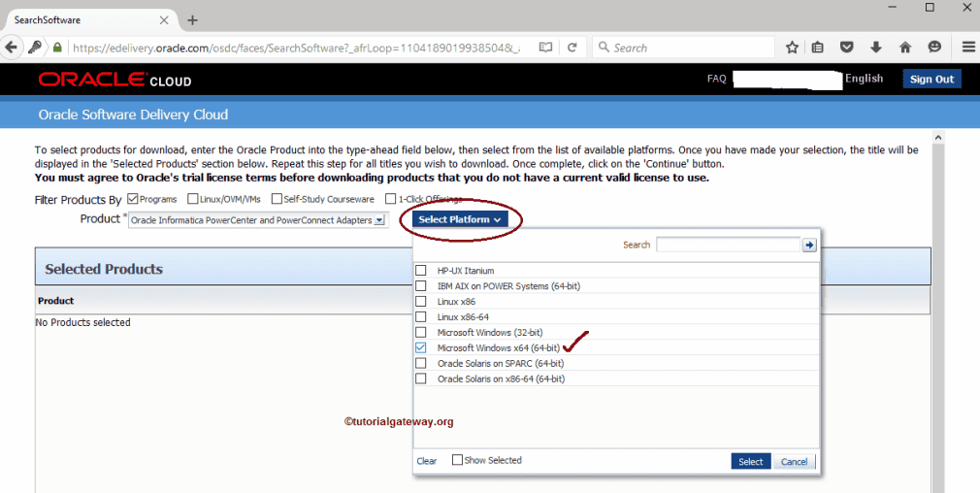This screenshot has width=980, height=493.
Task: Run platform search with blue arrow button
Action: (x=809, y=245)
